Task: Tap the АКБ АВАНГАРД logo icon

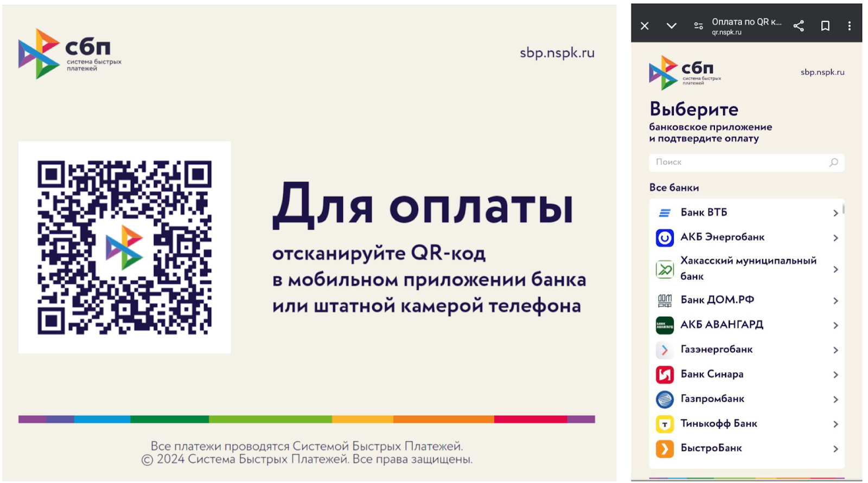Action: point(665,325)
